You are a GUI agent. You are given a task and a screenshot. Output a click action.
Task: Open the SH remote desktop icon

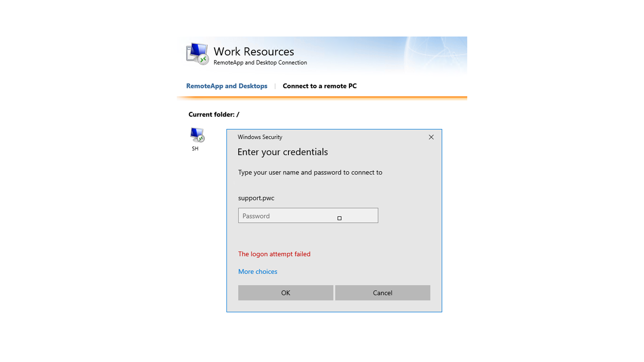click(197, 135)
